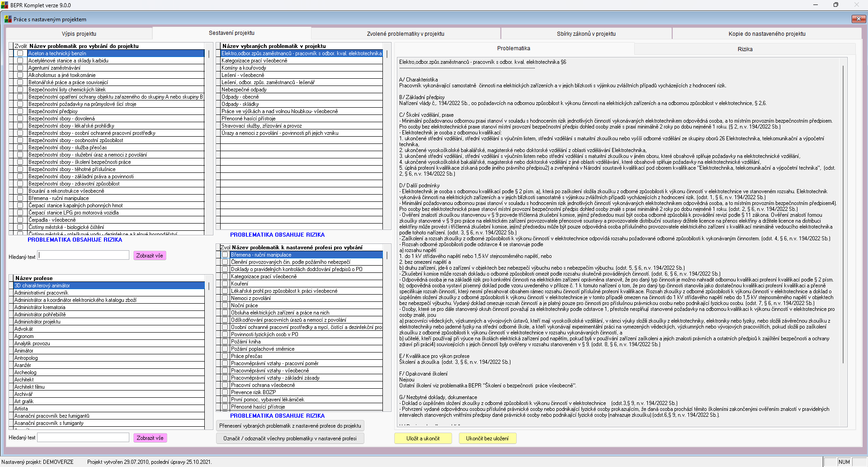The width and height of the screenshot is (868, 467).
Task: Select 'Nebezpečné odpady' row
Action: coord(301,90)
